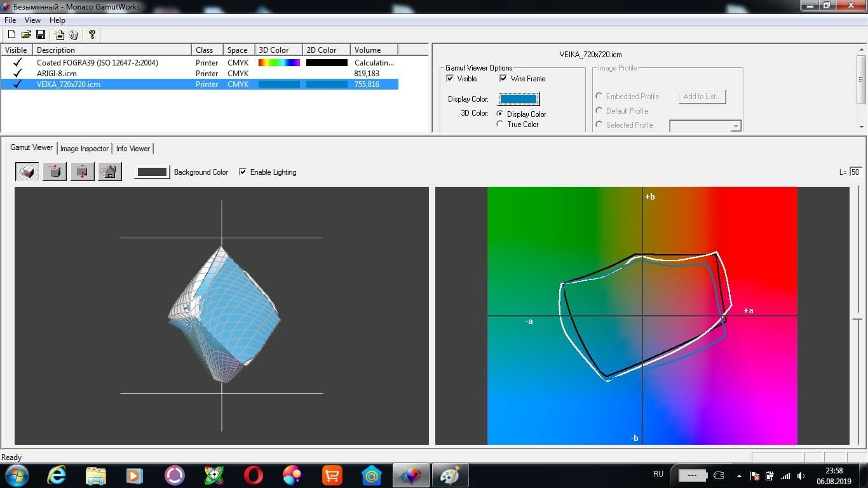Open the View menu
Screen dimensions: 868x488
(32, 20)
